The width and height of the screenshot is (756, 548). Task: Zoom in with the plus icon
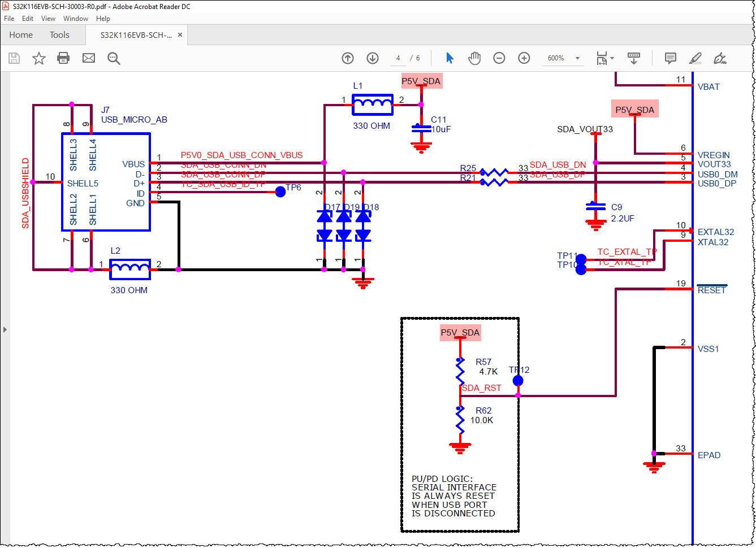coord(524,58)
